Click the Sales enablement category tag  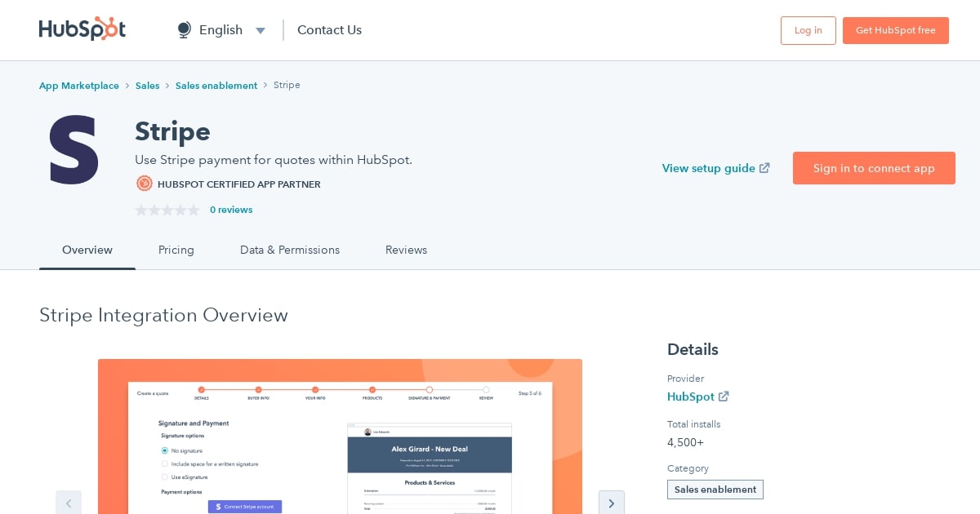(715, 490)
